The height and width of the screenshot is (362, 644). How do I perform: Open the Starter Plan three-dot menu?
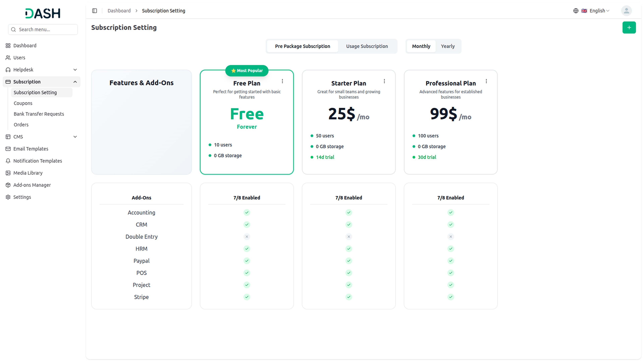click(x=384, y=81)
